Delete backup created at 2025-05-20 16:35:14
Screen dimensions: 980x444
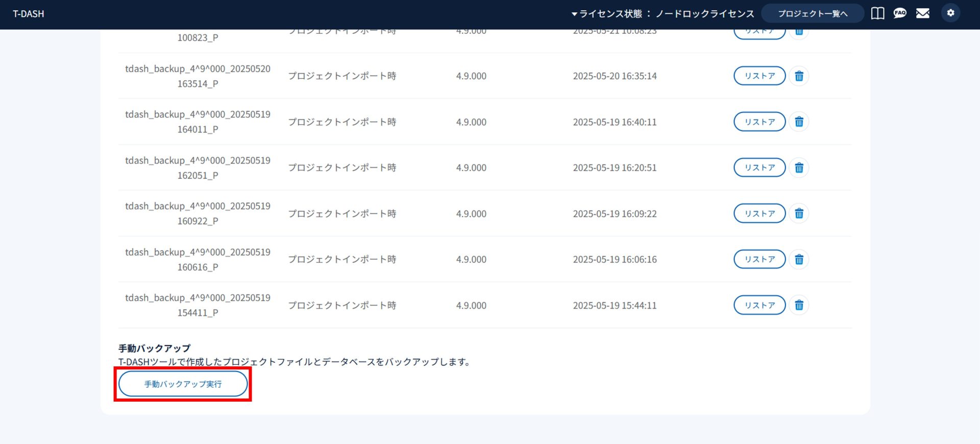[799, 76]
